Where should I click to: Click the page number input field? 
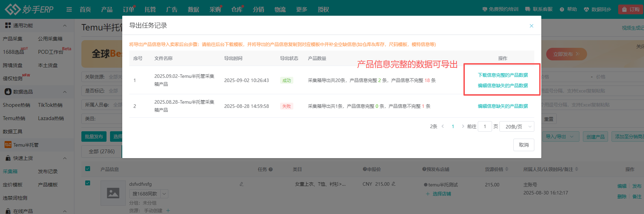point(485,126)
